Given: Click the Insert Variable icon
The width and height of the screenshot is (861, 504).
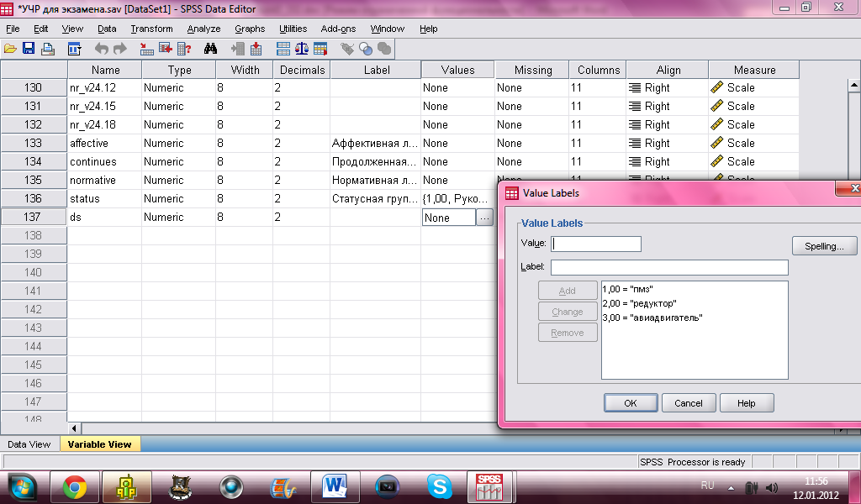Looking at the screenshot, I should (256, 49).
